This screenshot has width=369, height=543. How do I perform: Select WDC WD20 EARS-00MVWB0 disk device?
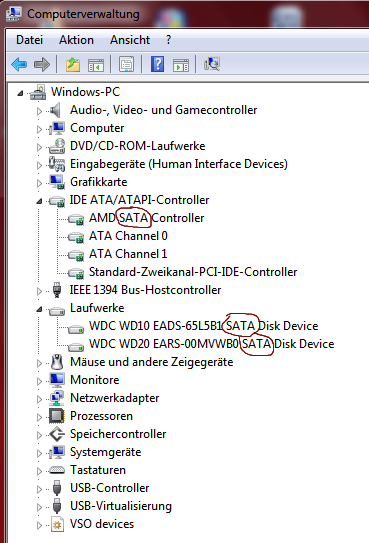coord(212,344)
